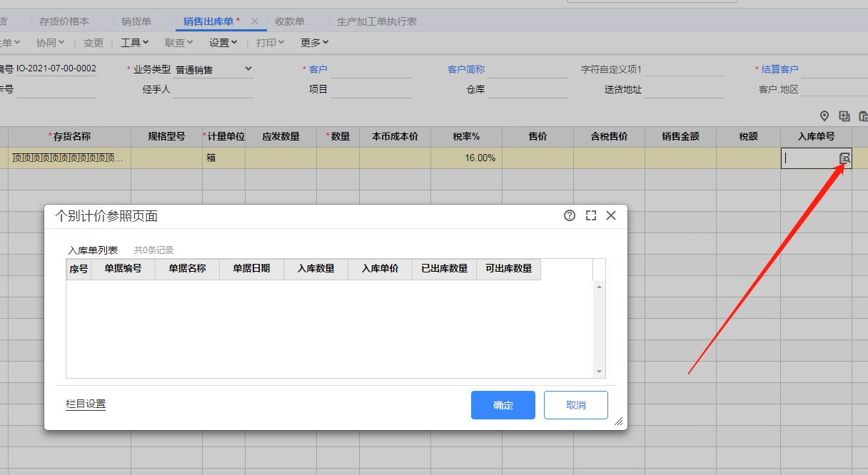The height and width of the screenshot is (475, 868).
Task: Click the help icon in 个别计价参照页面 dialog
Action: click(570, 215)
